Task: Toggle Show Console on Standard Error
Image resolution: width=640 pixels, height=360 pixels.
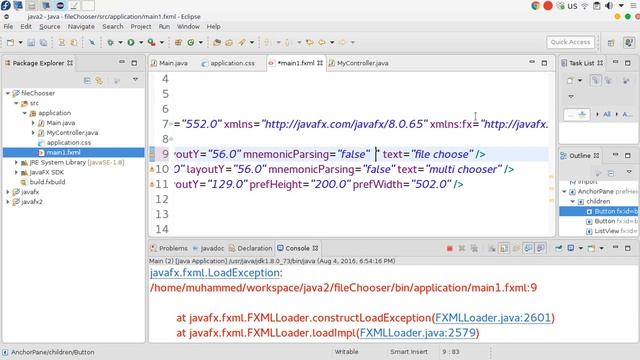Action: pyautogui.click(x=540, y=248)
